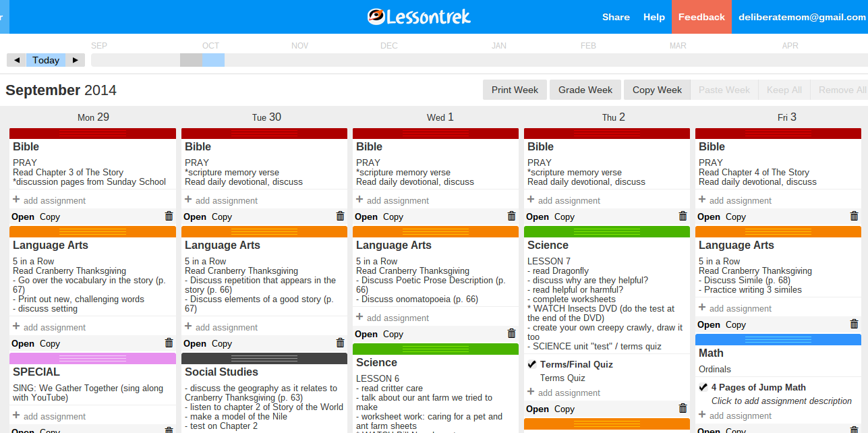Viewport: 868px width, 433px height.
Task: Open Thursday's Science lesson
Action: pyautogui.click(x=538, y=409)
